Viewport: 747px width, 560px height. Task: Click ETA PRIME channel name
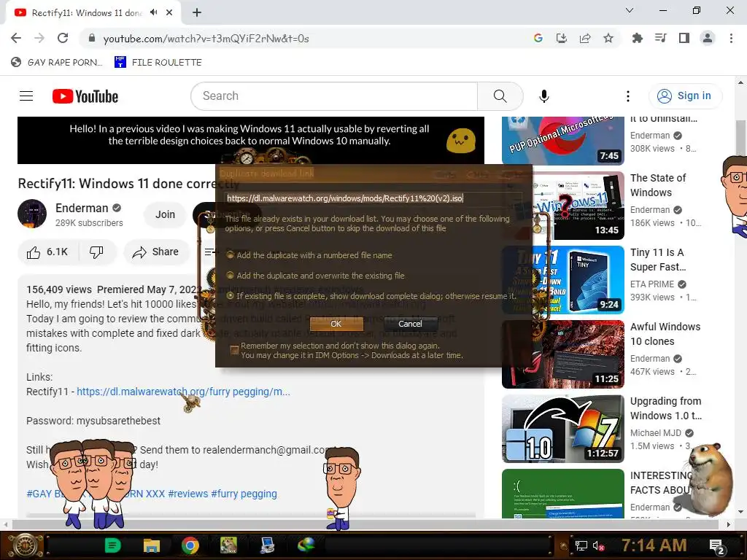pos(652,284)
